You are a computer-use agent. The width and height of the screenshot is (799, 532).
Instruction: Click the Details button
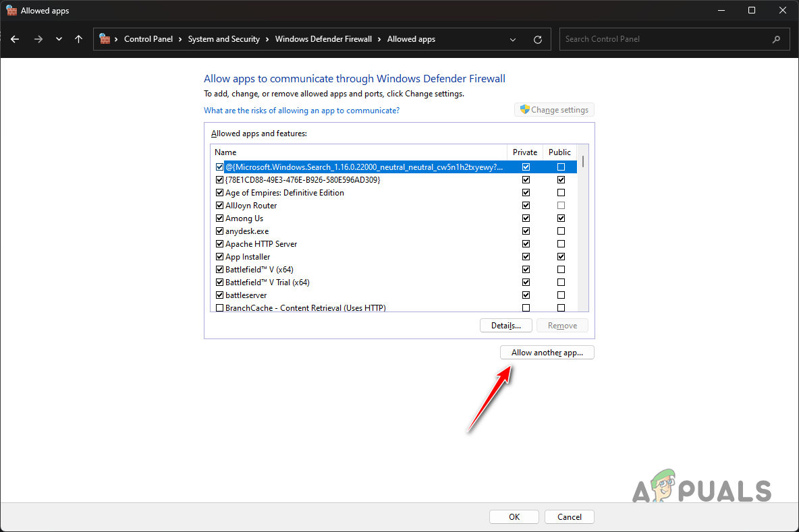point(505,325)
